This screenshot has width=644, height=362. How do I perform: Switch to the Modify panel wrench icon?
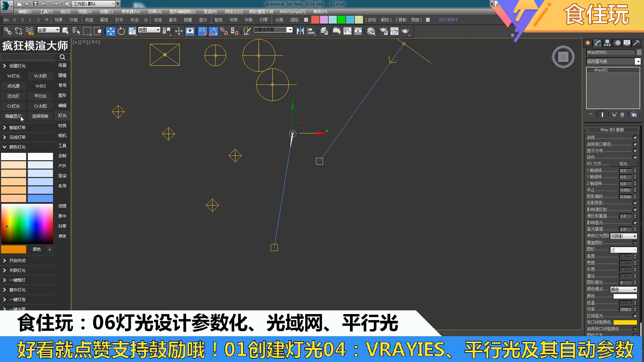click(x=597, y=43)
